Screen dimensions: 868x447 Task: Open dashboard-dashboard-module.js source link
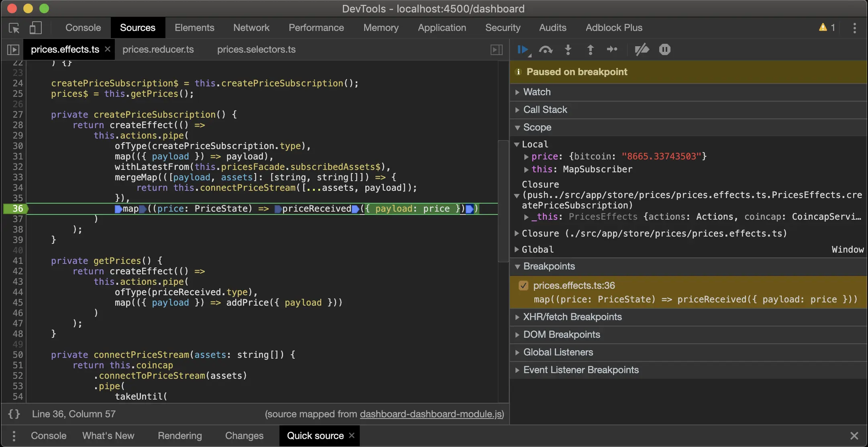pyautogui.click(x=431, y=414)
